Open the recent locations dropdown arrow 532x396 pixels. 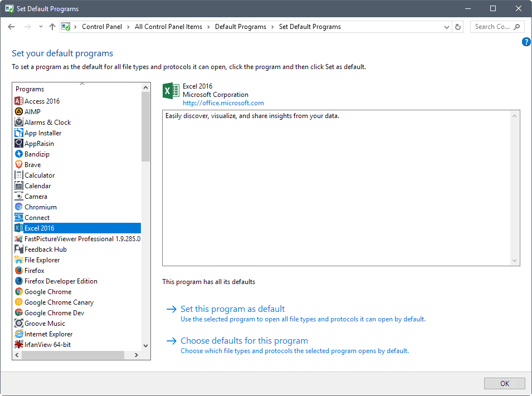click(41, 27)
